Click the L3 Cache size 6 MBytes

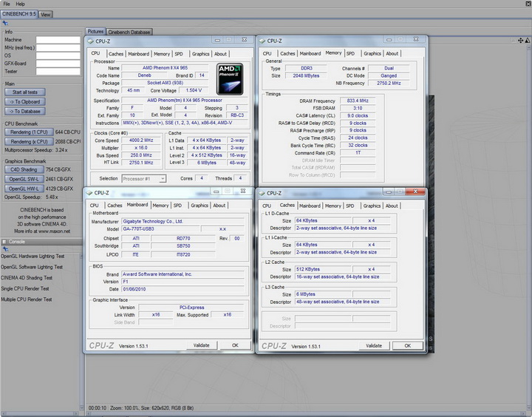[323, 294]
